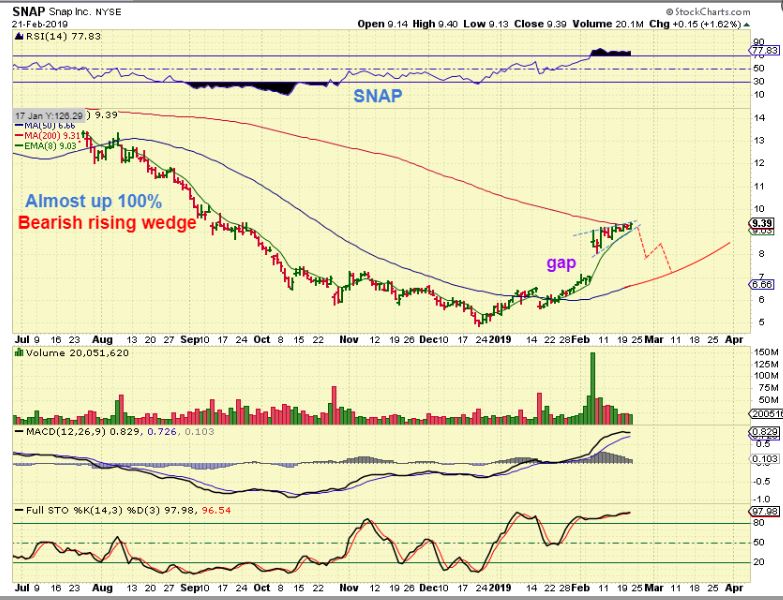The image size is (783, 600).
Task: Click the 'Snap Inc. NYSE' company name
Action: click(85, 11)
